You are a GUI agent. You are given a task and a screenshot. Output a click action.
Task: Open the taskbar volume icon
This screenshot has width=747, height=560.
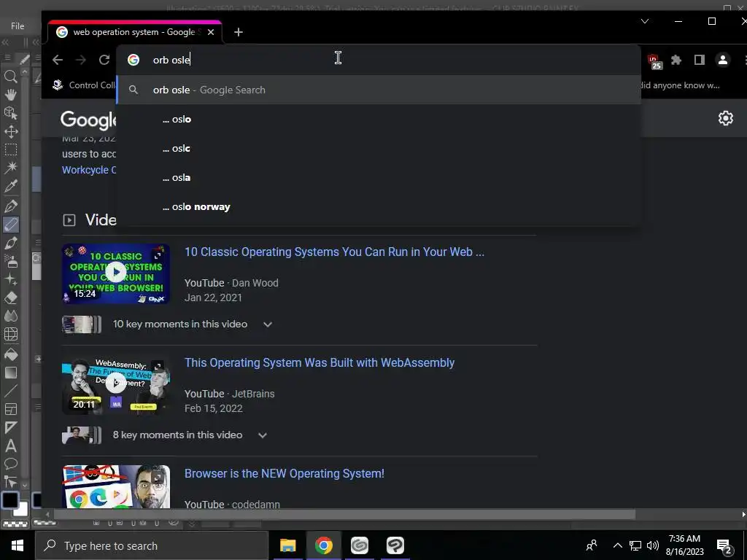click(x=653, y=545)
